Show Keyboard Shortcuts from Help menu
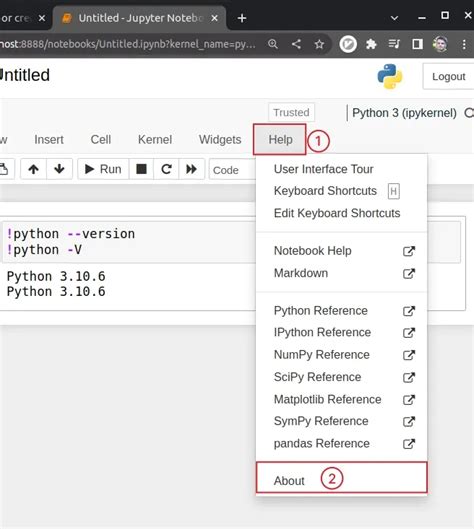474x529 pixels. 341,191
